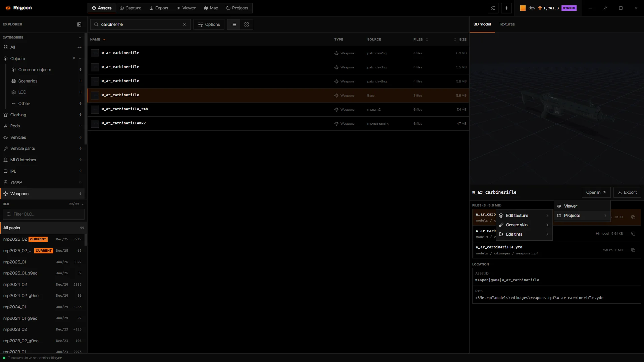Copy path of the 91 KB model file
Viewport: 644px width, 362px height.
point(633,217)
